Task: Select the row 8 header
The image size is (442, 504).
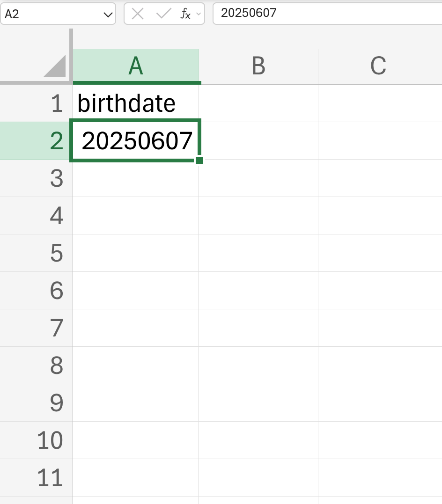Action: (x=37, y=365)
